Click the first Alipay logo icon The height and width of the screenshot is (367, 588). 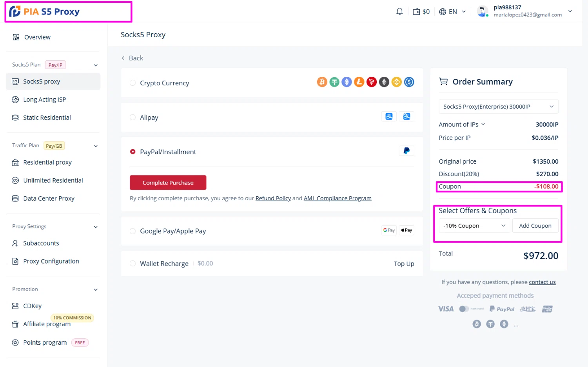pos(389,116)
